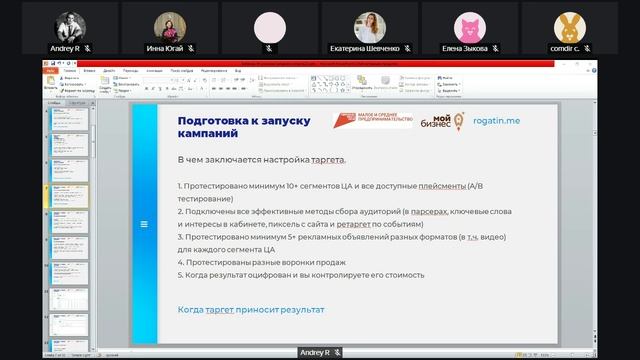Switch to the Insert (Вставка) ribbon tab

pyautogui.click(x=89, y=71)
